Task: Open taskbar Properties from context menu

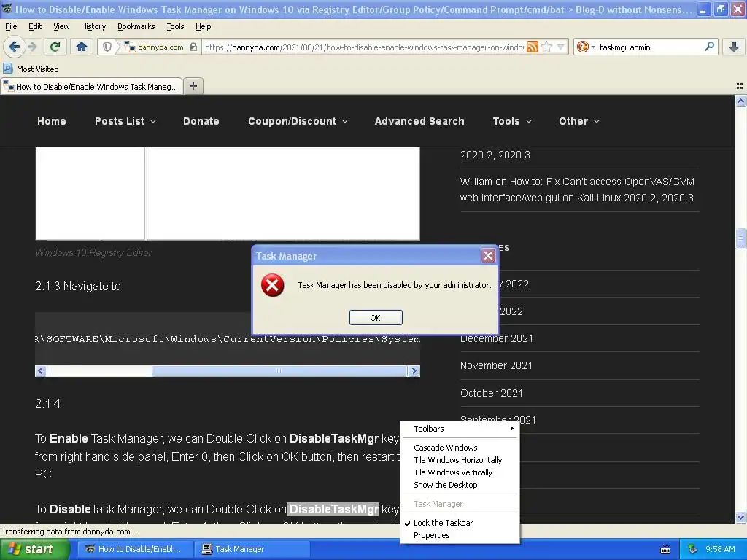Action: click(460, 535)
